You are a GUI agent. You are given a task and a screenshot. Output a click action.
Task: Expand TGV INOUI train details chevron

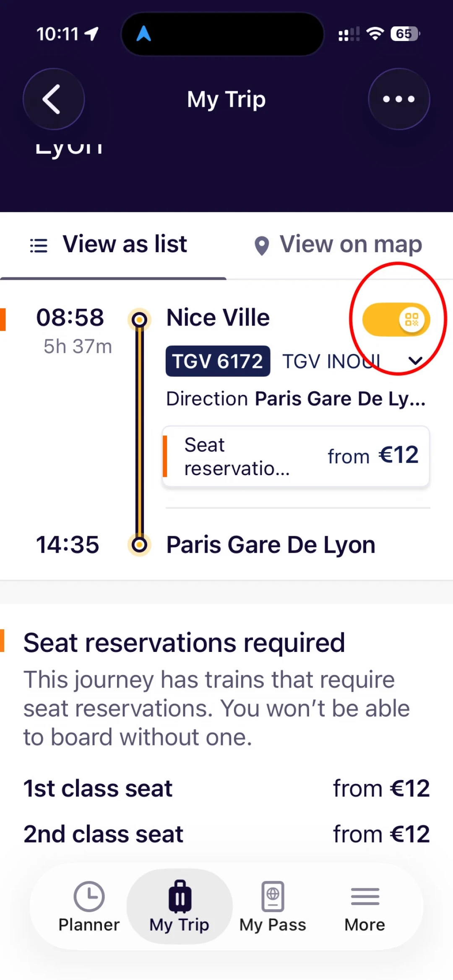click(x=415, y=361)
